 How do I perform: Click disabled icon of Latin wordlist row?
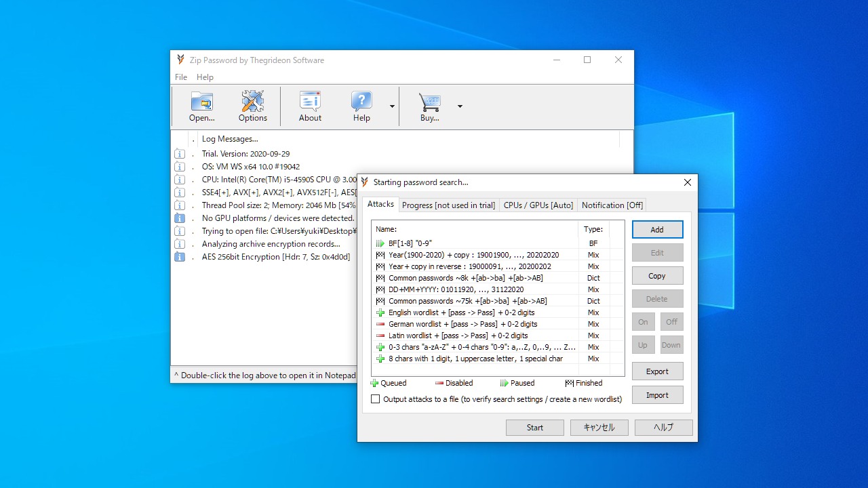[380, 335]
